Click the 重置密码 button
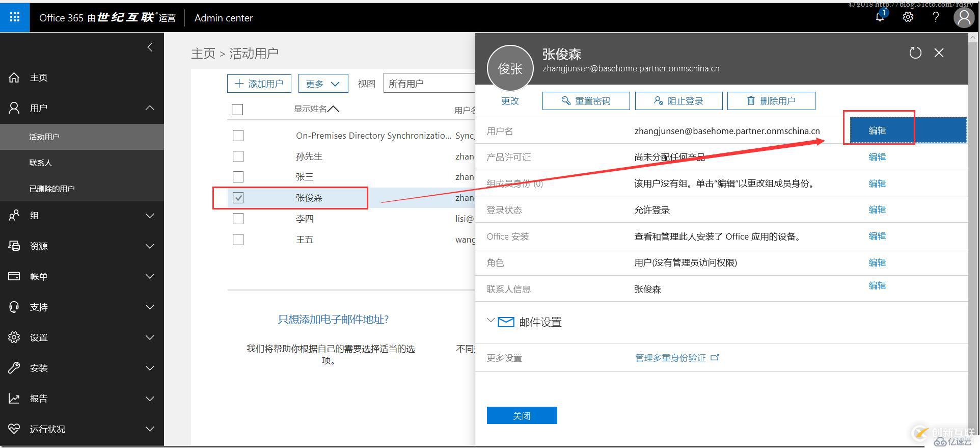Image resolution: width=980 pixels, height=448 pixels. (586, 101)
